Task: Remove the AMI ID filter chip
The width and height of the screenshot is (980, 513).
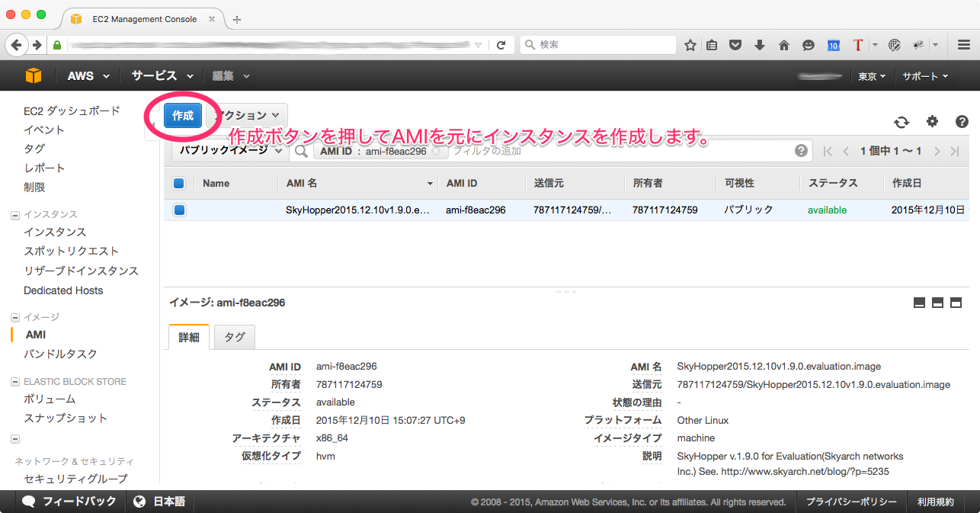Action: (x=436, y=151)
